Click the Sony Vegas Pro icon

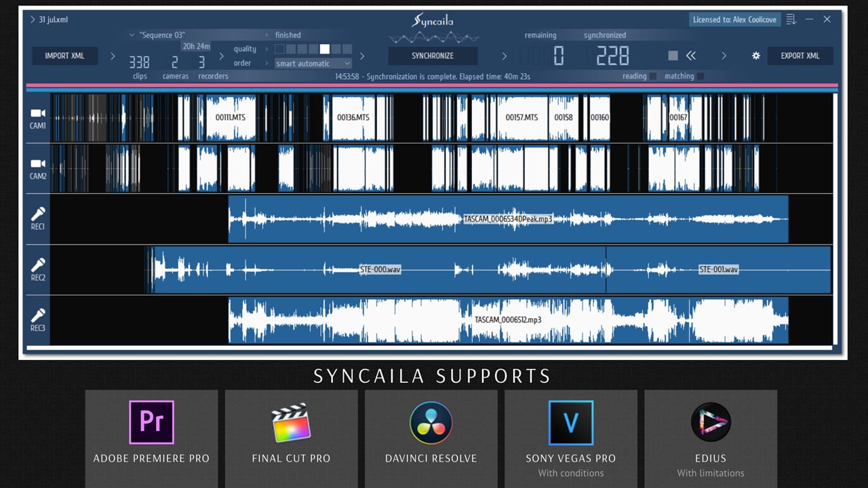571,422
